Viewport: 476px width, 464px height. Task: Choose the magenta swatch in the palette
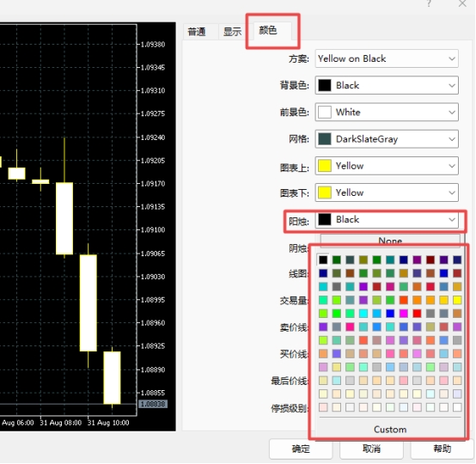[x=404, y=314]
